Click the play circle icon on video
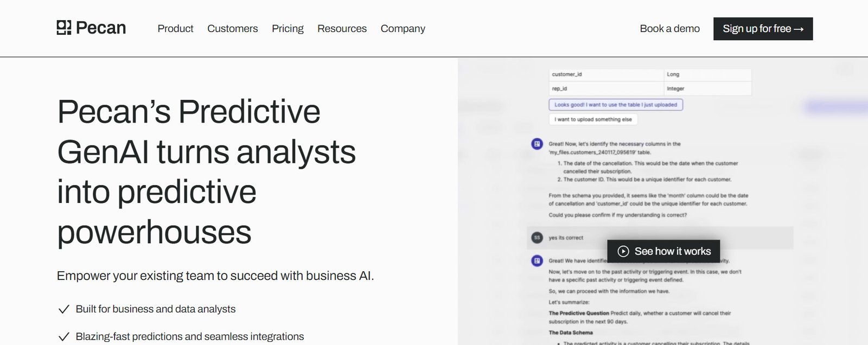This screenshot has width=868, height=345. tap(623, 251)
